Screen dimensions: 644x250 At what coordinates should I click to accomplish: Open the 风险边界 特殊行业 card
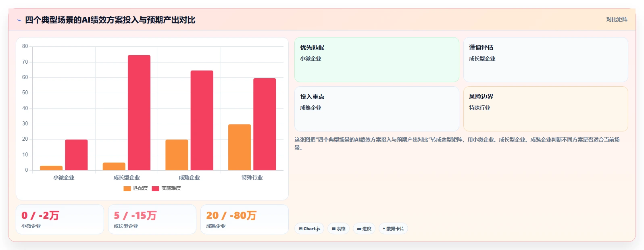click(x=546, y=109)
